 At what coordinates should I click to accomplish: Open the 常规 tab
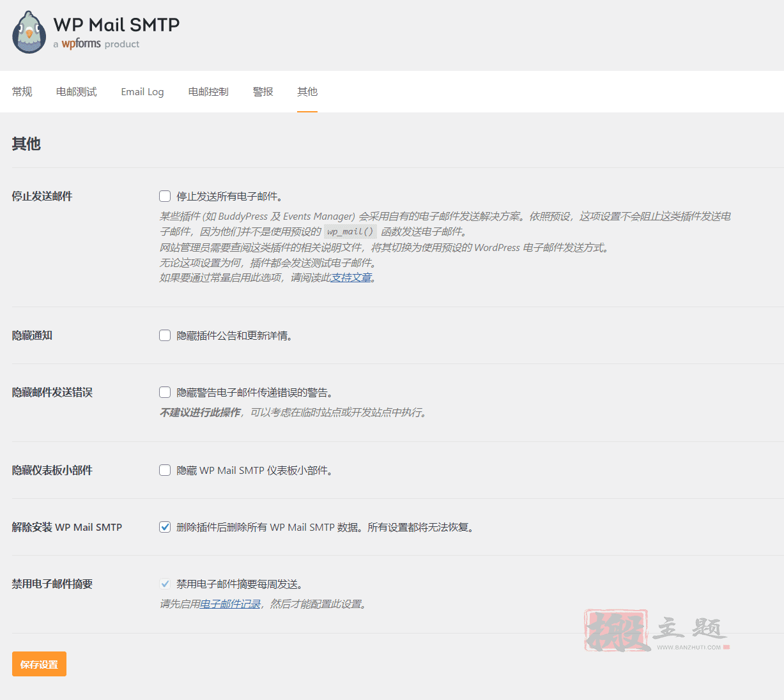tap(22, 92)
